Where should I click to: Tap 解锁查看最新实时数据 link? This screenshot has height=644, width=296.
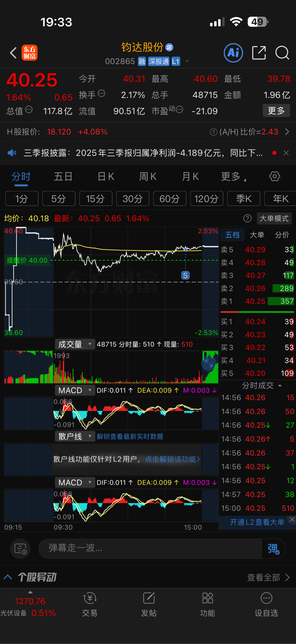pos(130,436)
